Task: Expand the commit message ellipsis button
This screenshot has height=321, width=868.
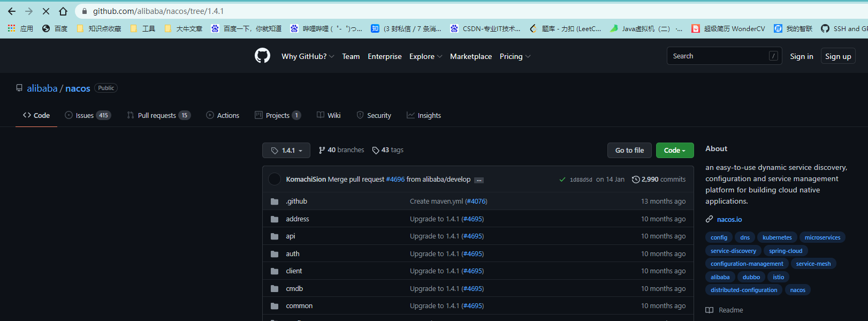Action: pyautogui.click(x=479, y=180)
